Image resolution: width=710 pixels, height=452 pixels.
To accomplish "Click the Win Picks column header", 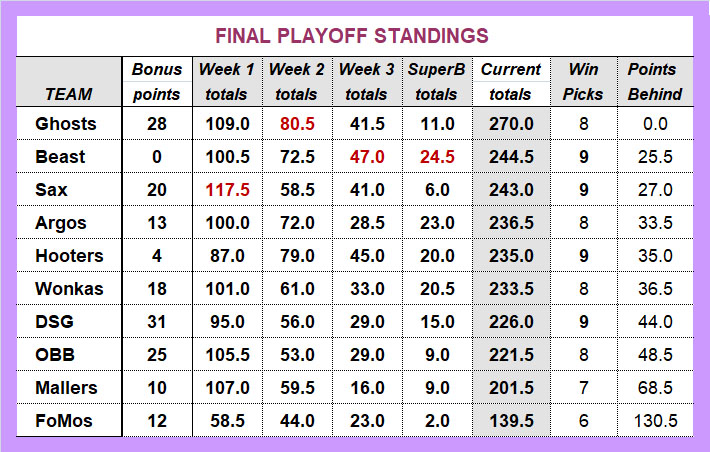I will pyautogui.click(x=583, y=82).
